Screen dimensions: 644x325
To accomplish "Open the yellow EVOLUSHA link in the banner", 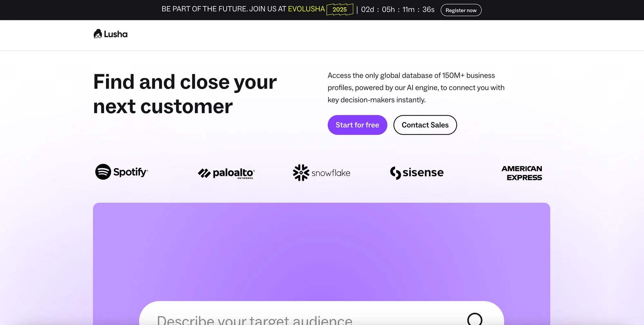I will 306,9.
